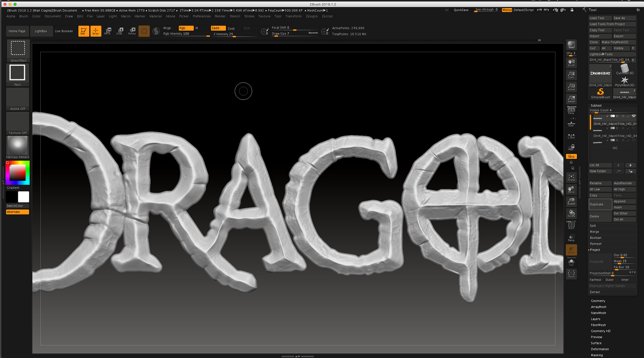Screen dimensions: 644x358
Task: Click the Scroll document icon
Action: [571, 63]
